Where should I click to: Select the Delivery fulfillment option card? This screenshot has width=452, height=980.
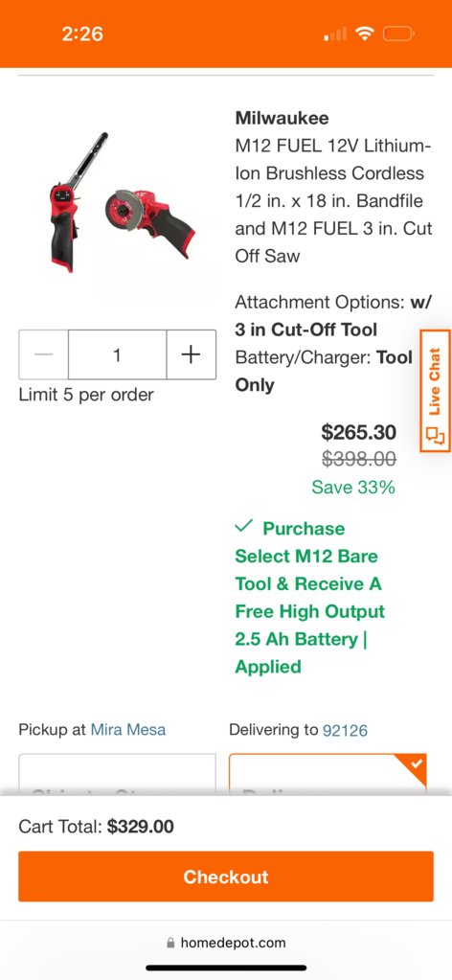(328, 774)
